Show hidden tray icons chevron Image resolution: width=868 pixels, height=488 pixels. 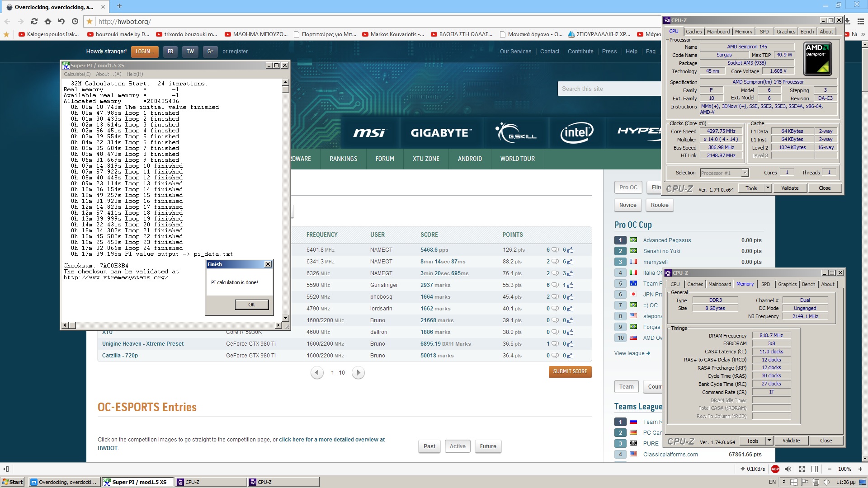[784, 482]
